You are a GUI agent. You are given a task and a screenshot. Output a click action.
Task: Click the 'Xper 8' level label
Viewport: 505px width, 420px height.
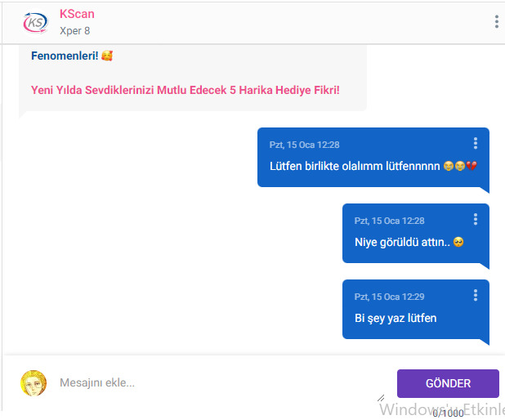(74, 31)
